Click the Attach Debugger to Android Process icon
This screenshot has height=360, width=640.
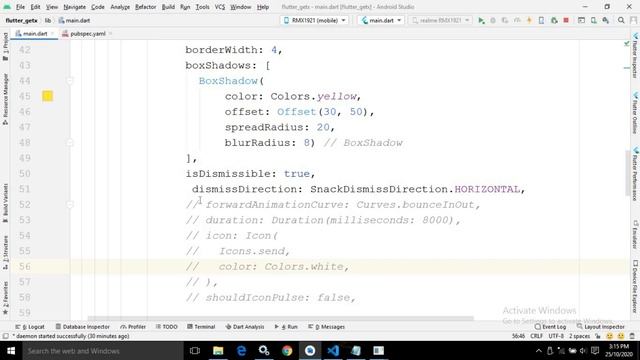554,20
